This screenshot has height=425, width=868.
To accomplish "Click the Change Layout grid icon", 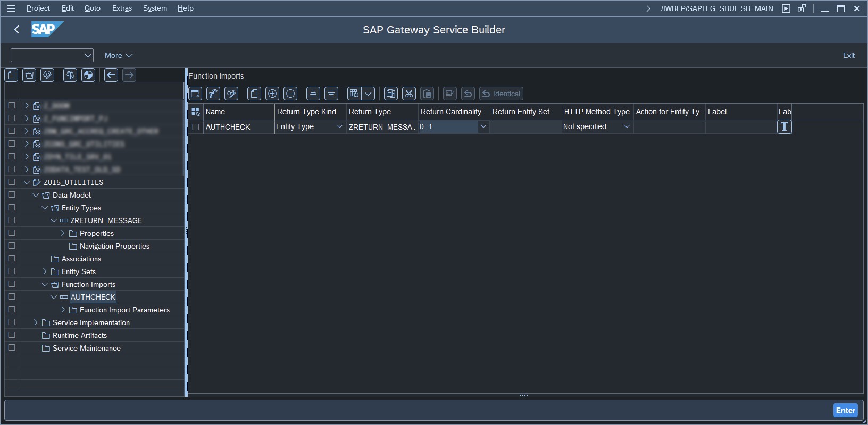I will (x=354, y=94).
